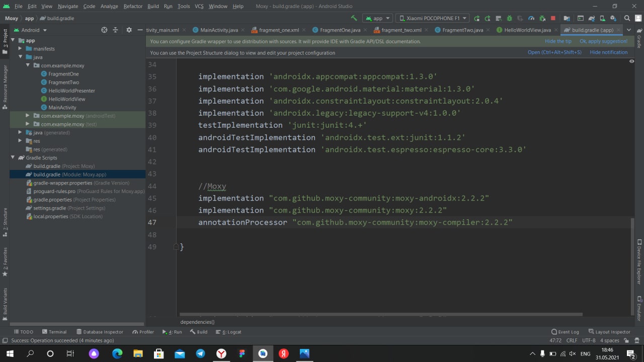Screen dimensions: 644x362
Task: Expand the res folder
Action: click(x=21, y=141)
